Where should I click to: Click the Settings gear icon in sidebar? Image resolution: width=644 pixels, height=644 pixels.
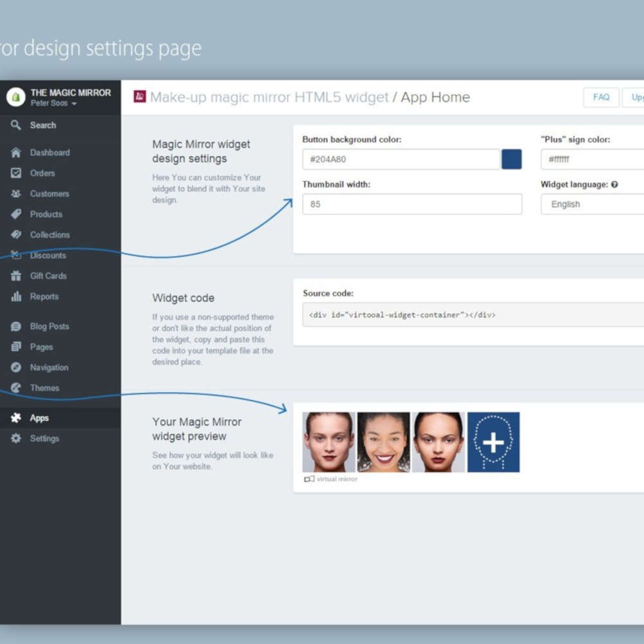16,439
